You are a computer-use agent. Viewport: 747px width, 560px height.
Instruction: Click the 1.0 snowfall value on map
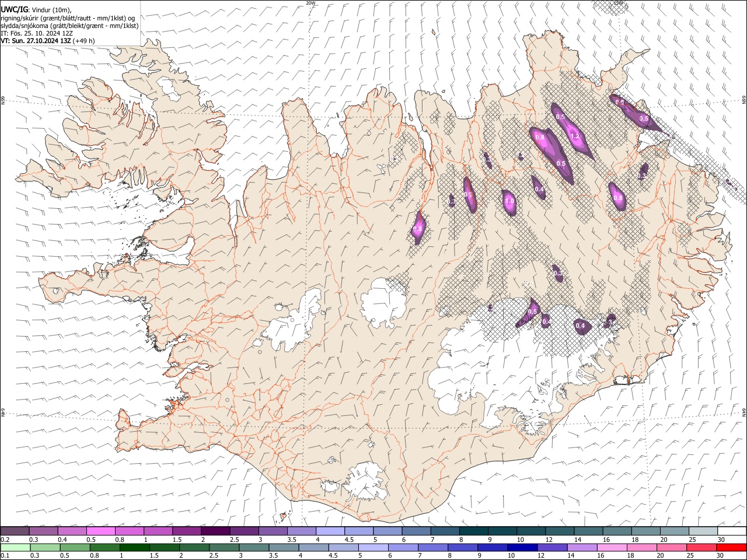(509, 201)
